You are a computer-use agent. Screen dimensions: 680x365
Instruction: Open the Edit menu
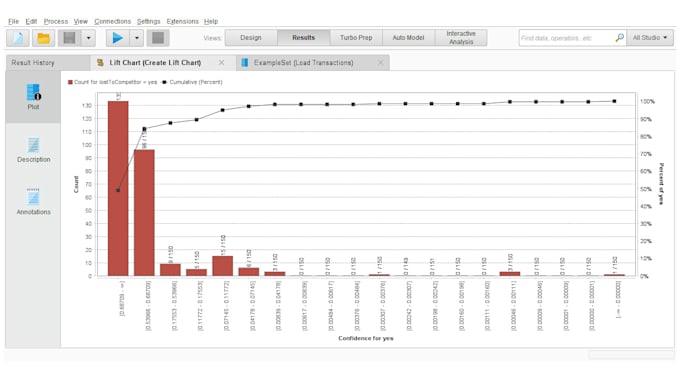pyautogui.click(x=31, y=21)
